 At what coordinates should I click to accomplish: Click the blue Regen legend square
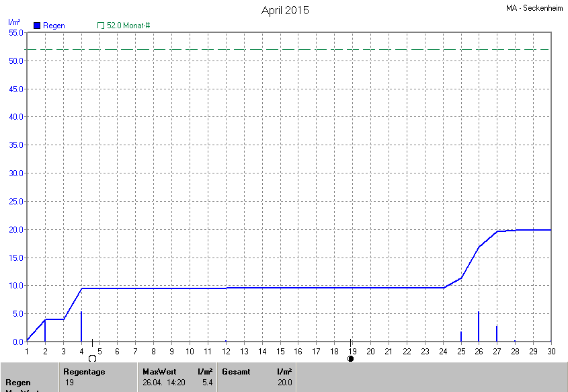(36, 26)
